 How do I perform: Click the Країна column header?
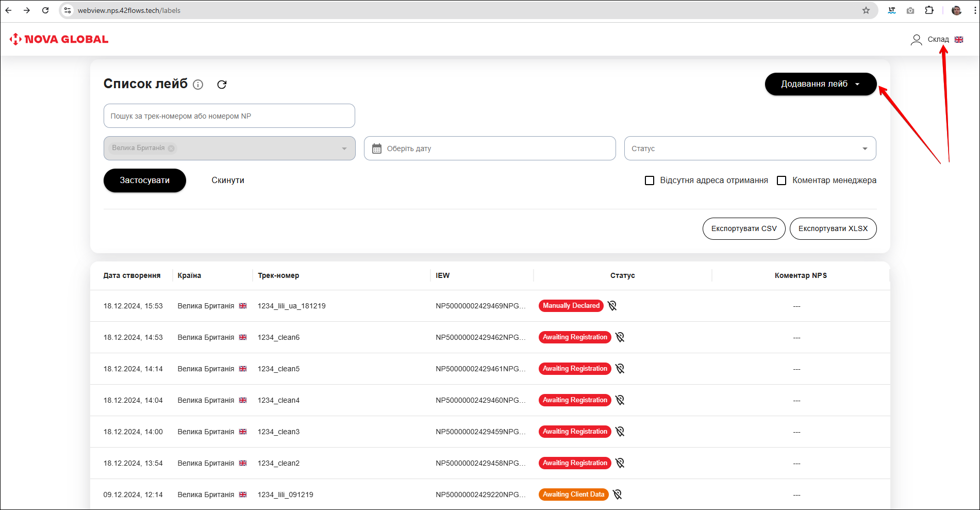189,275
